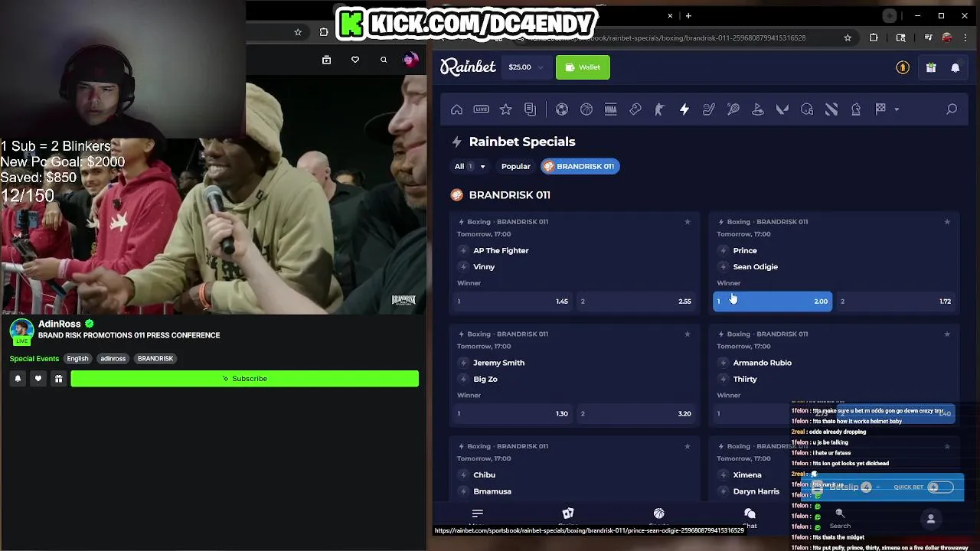Favorite the Prince vs Sean Odigie match
The width and height of the screenshot is (980, 551).
pos(947,222)
